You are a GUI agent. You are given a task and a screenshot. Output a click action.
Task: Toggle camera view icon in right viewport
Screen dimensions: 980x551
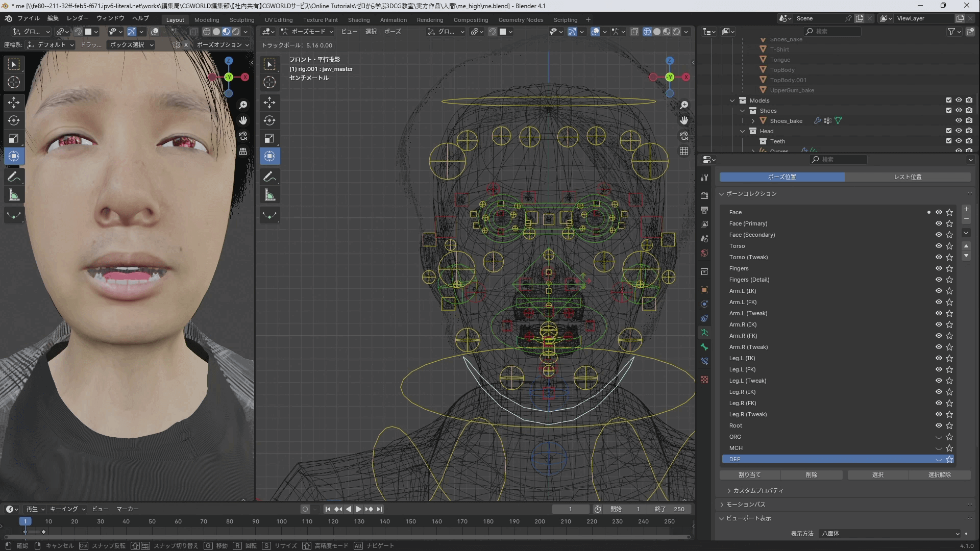click(684, 136)
